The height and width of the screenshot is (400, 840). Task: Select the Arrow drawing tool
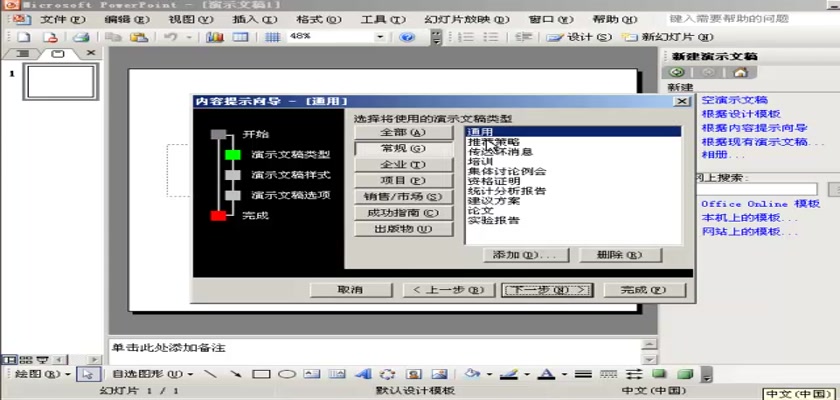[x=235, y=374]
